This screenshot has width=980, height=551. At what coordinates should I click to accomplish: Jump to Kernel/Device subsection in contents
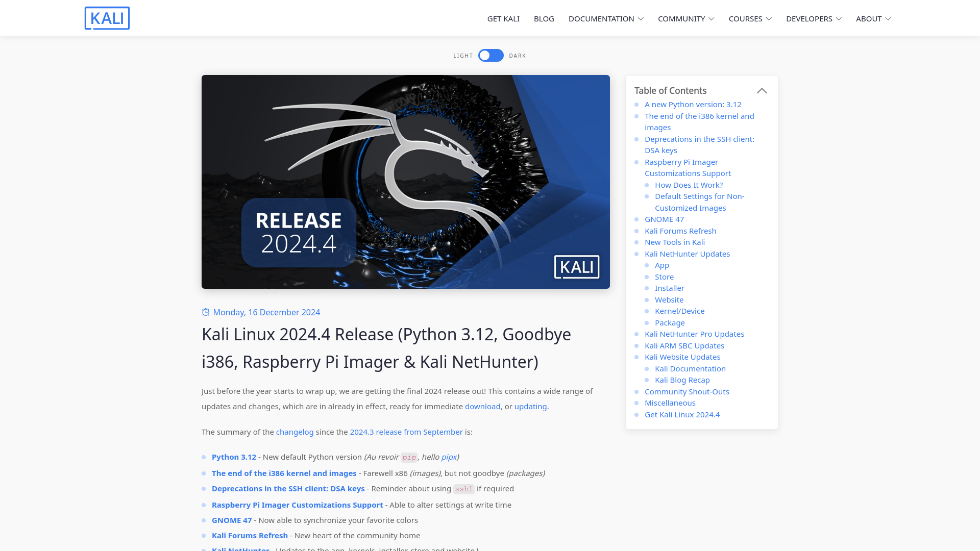coord(679,311)
